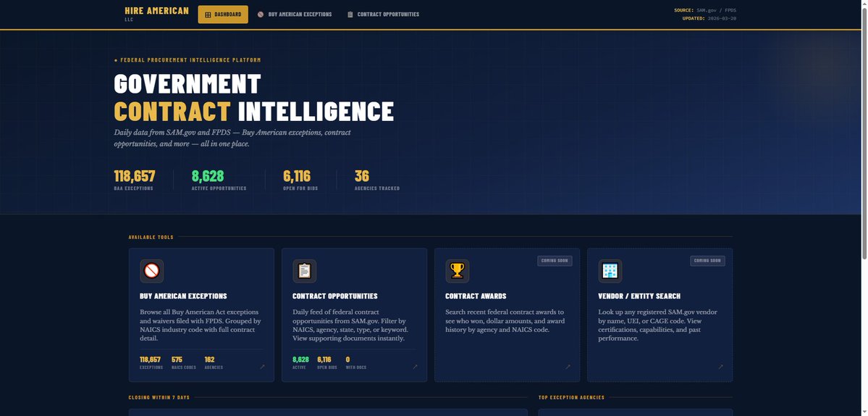Viewport: 868px width, 416px height.
Task: Click 8,628 Active value in Opportunities card
Action: pyautogui.click(x=300, y=359)
